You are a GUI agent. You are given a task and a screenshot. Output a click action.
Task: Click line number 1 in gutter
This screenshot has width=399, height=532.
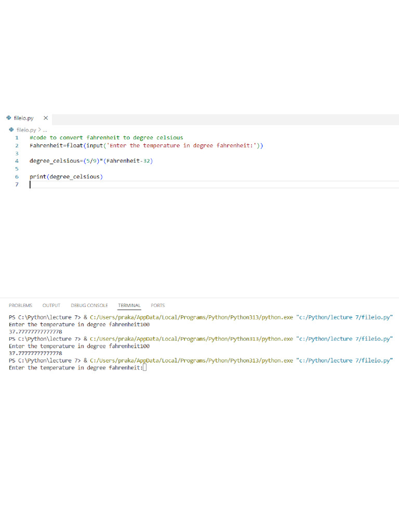click(17, 138)
